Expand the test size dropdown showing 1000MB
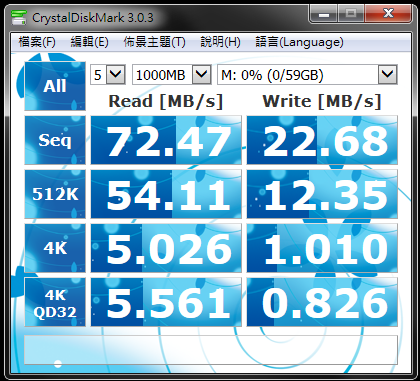The height and width of the screenshot is (381, 420). point(202,74)
